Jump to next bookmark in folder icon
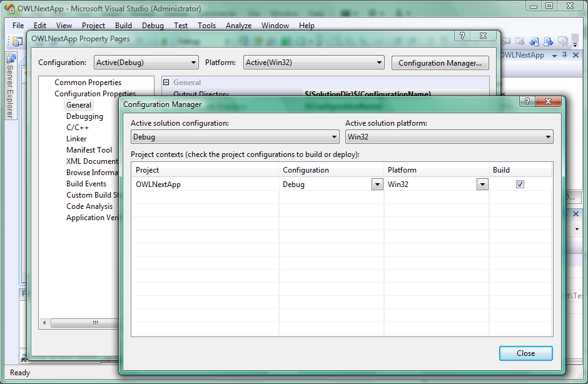 (520, 41)
